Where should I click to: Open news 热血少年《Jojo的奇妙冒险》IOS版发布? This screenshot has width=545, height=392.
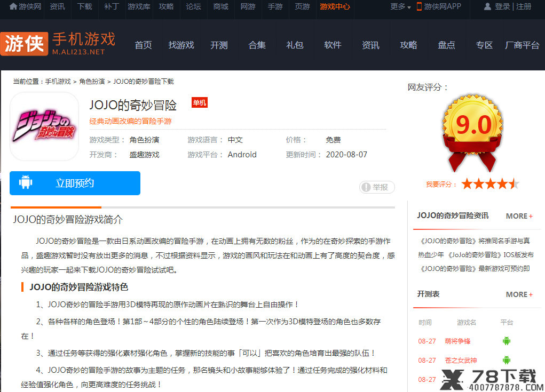pyautogui.click(x=476, y=255)
